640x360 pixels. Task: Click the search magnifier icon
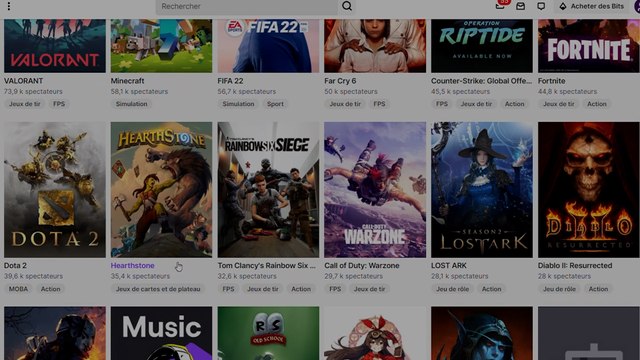pos(347,6)
